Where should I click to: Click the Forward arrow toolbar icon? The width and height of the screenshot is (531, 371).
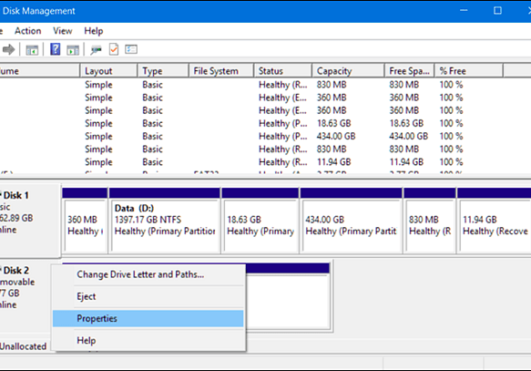pos(8,50)
